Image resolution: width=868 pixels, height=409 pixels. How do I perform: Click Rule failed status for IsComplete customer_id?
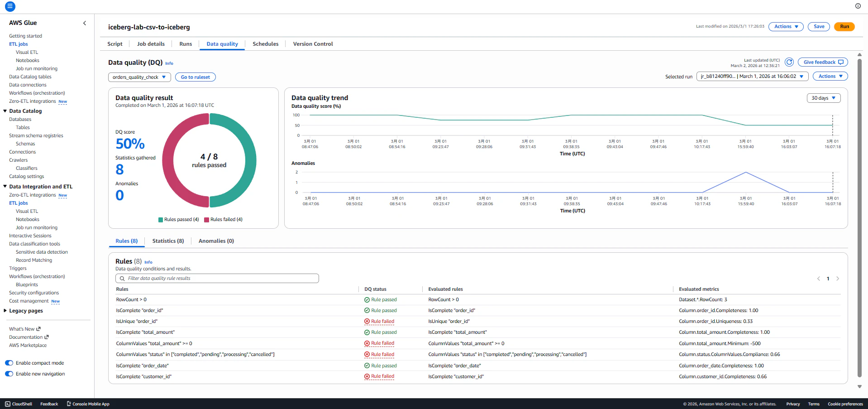point(379,376)
